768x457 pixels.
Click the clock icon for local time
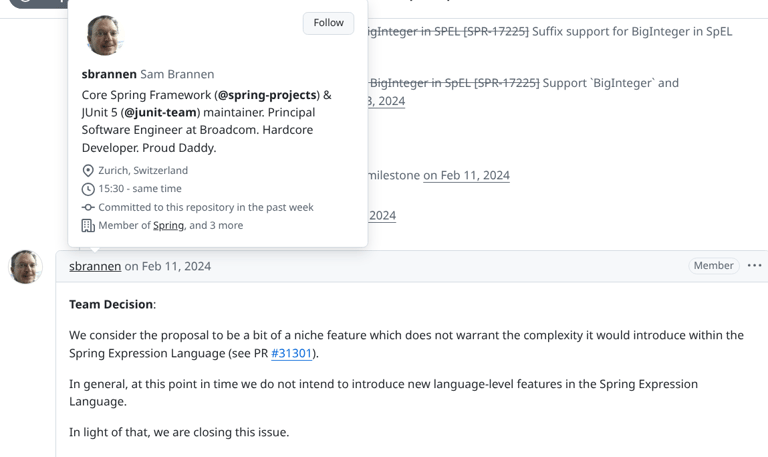[x=88, y=189]
